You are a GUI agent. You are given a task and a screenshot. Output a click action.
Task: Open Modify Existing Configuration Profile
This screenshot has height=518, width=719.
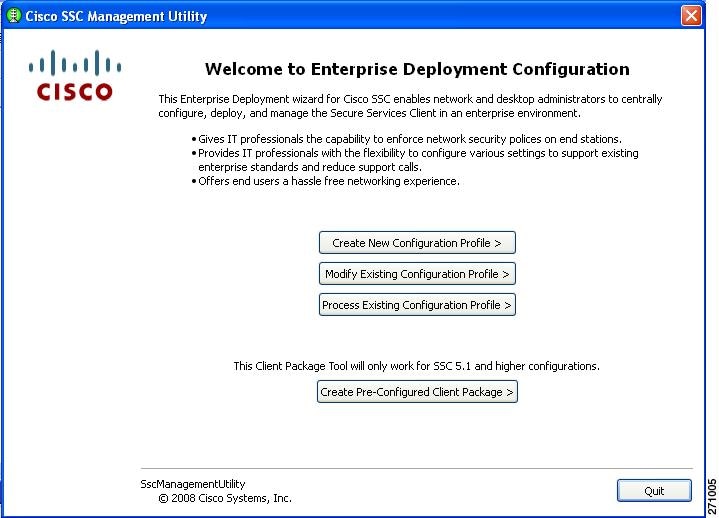[x=417, y=274]
